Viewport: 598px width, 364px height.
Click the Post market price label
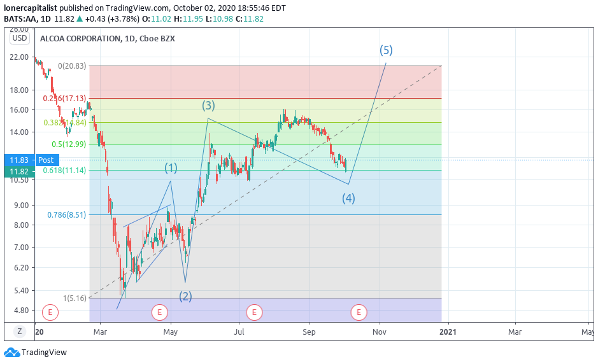(x=46, y=160)
